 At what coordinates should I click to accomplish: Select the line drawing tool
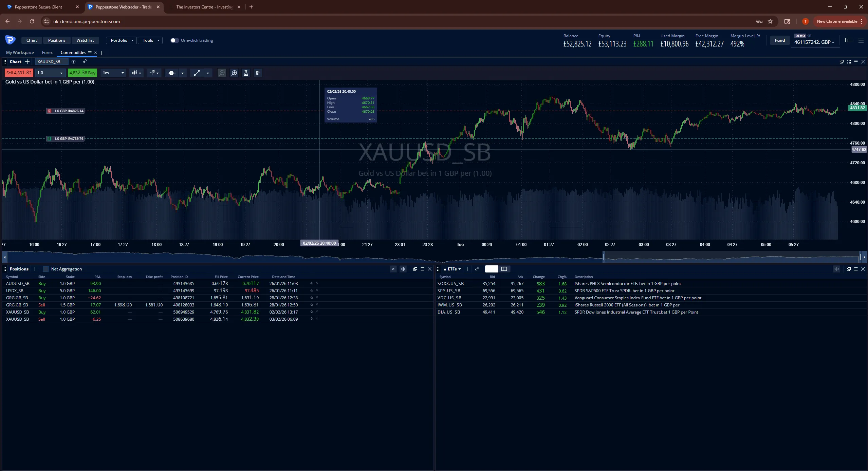pos(197,73)
